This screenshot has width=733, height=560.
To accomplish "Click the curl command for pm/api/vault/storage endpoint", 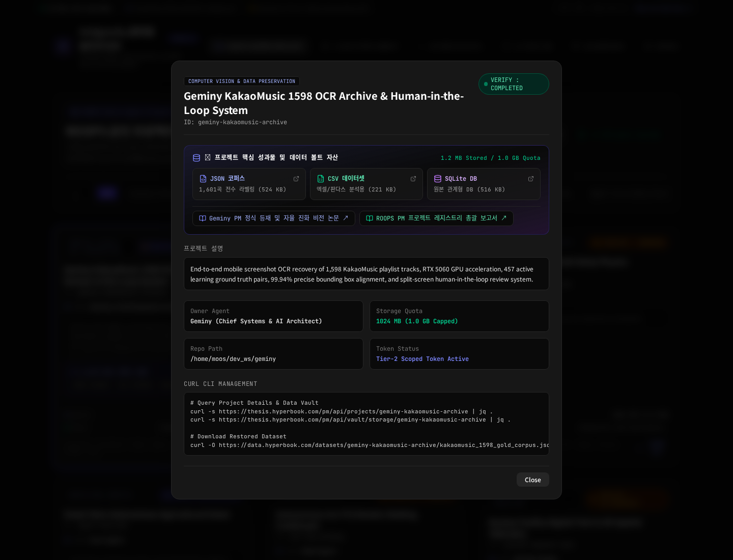I will tap(351, 419).
